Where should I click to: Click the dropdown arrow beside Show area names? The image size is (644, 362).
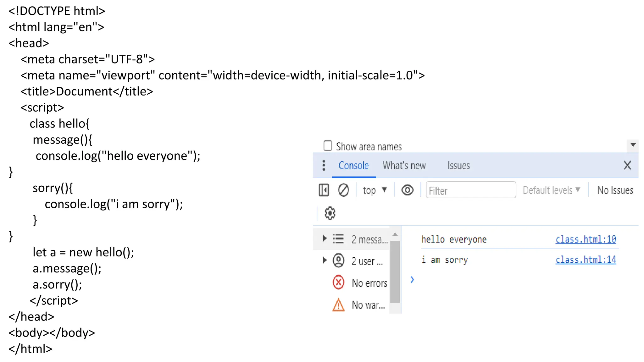point(633,145)
